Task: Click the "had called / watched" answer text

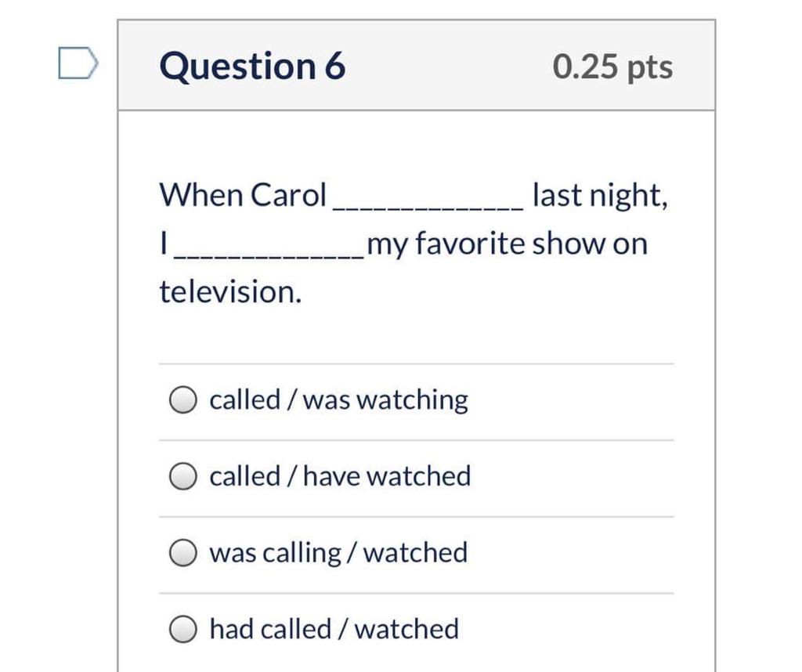Action: [x=334, y=629]
